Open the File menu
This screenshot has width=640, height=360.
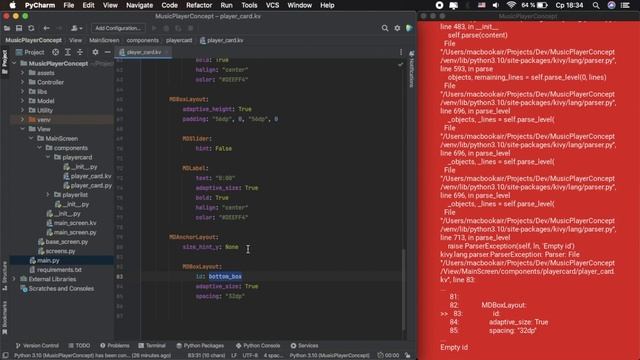(69, 5)
